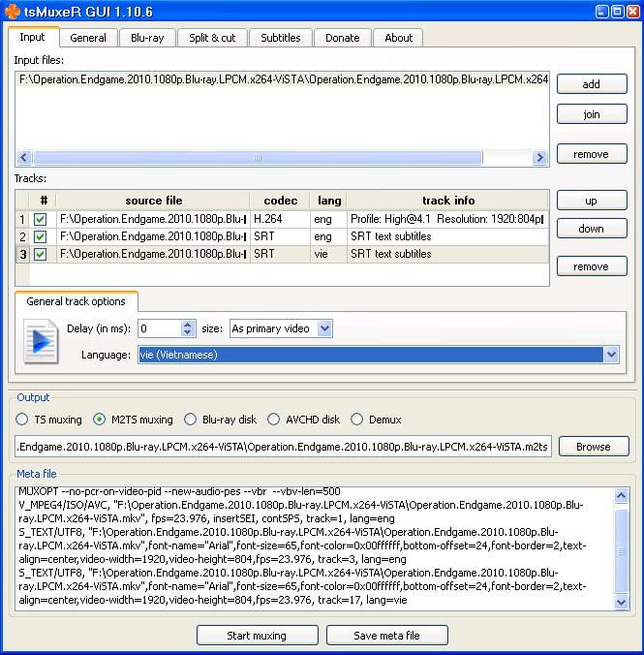Screen dimensions: 644x655
Task: Move track down with down button
Action: (x=592, y=229)
